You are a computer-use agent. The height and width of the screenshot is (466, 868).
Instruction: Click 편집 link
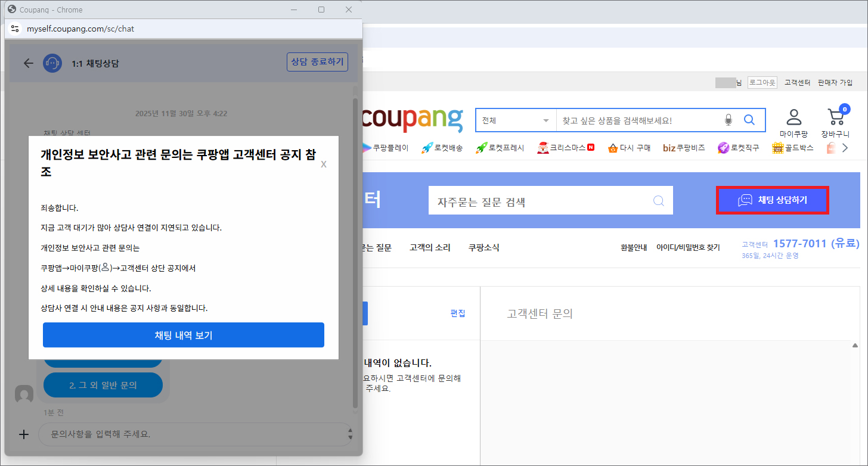[458, 313]
